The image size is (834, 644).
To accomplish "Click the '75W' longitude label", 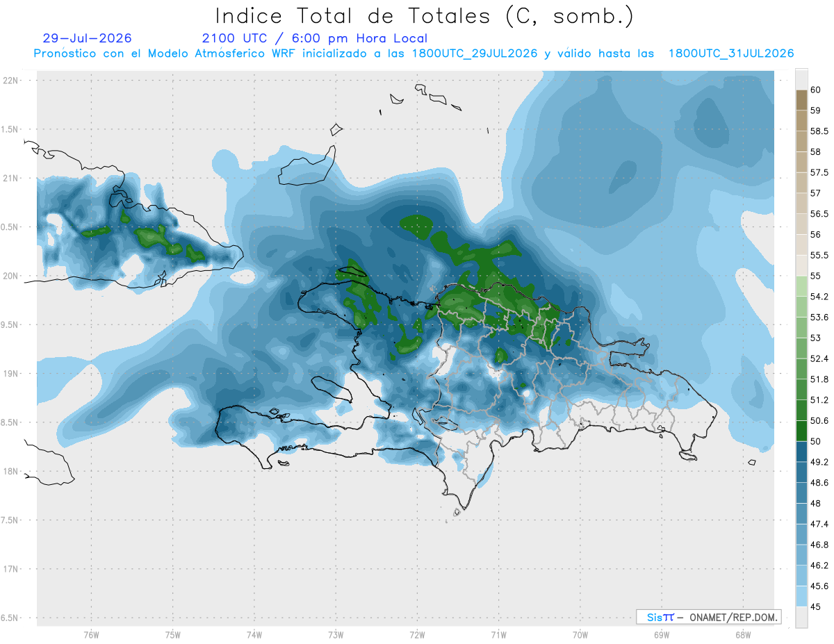I will 172,635.
